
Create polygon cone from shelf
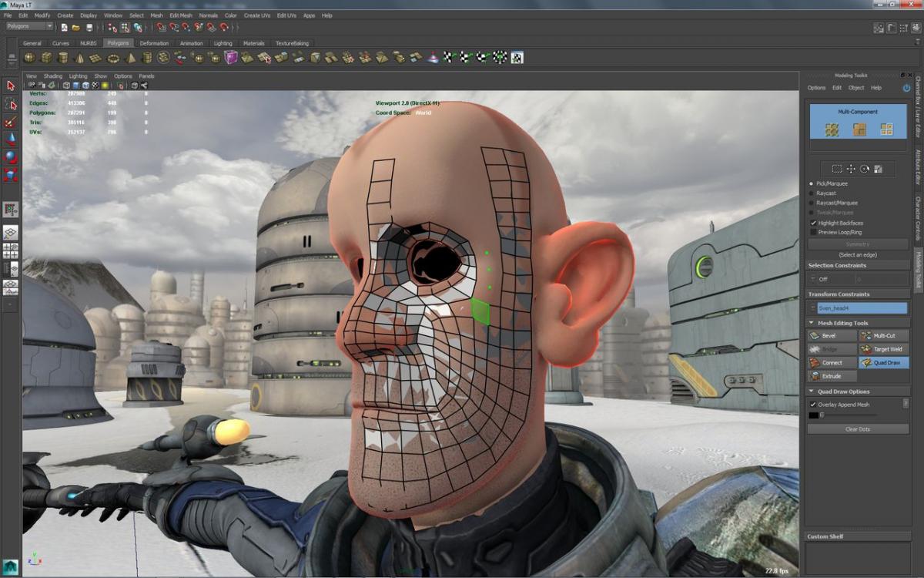tap(79, 58)
